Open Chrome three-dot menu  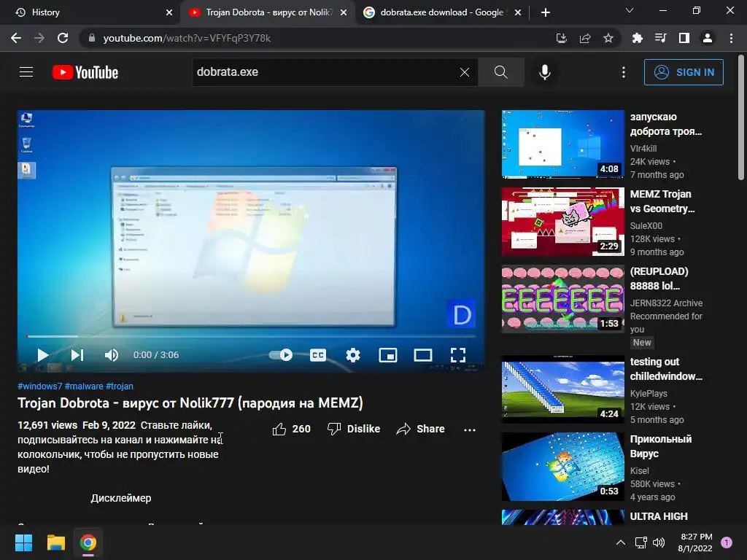coord(731,38)
